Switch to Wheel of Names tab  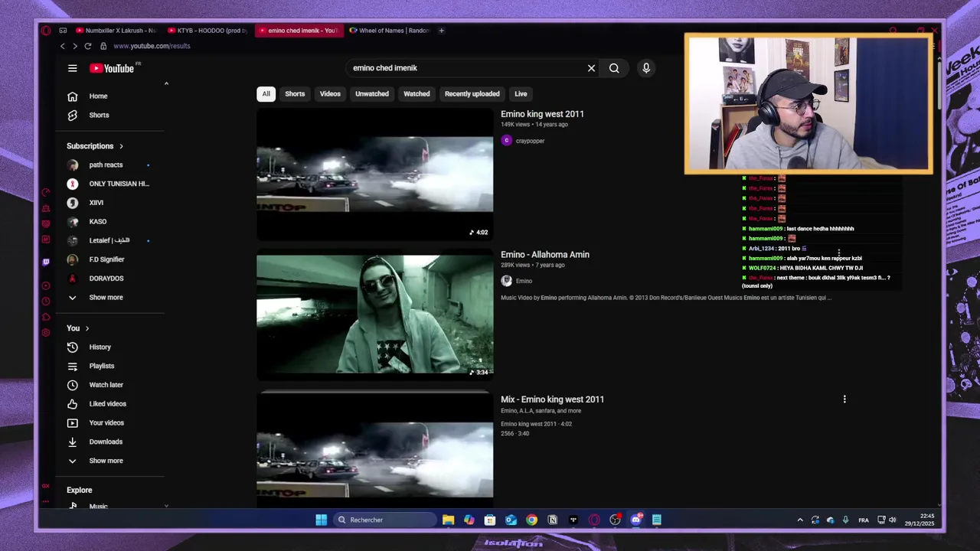click(389, 31)
